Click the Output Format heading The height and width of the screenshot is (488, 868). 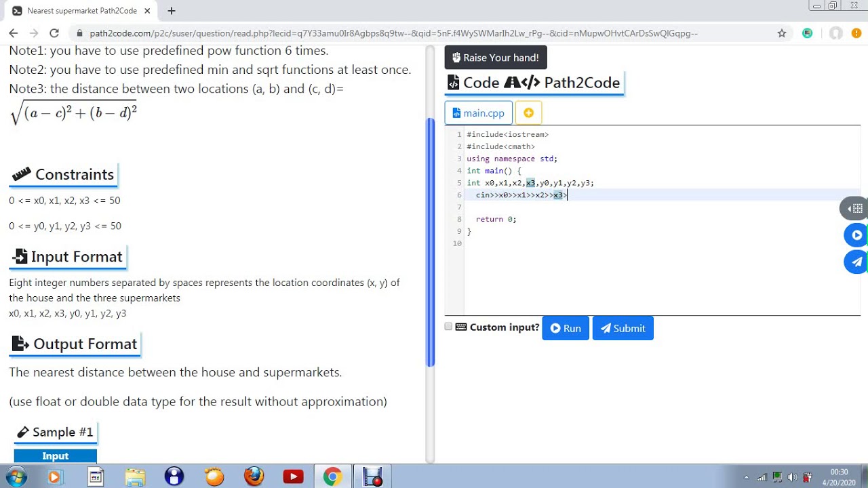75,344
